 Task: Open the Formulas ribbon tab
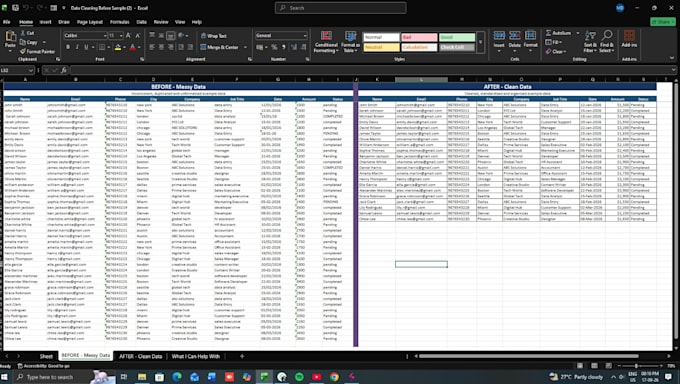click(120, 22)
